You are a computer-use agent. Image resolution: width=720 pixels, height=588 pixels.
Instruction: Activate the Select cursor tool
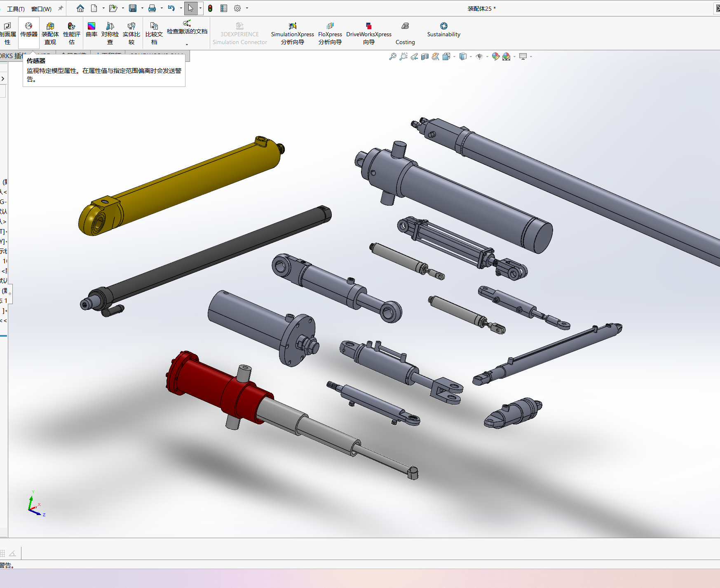[190, 8]
